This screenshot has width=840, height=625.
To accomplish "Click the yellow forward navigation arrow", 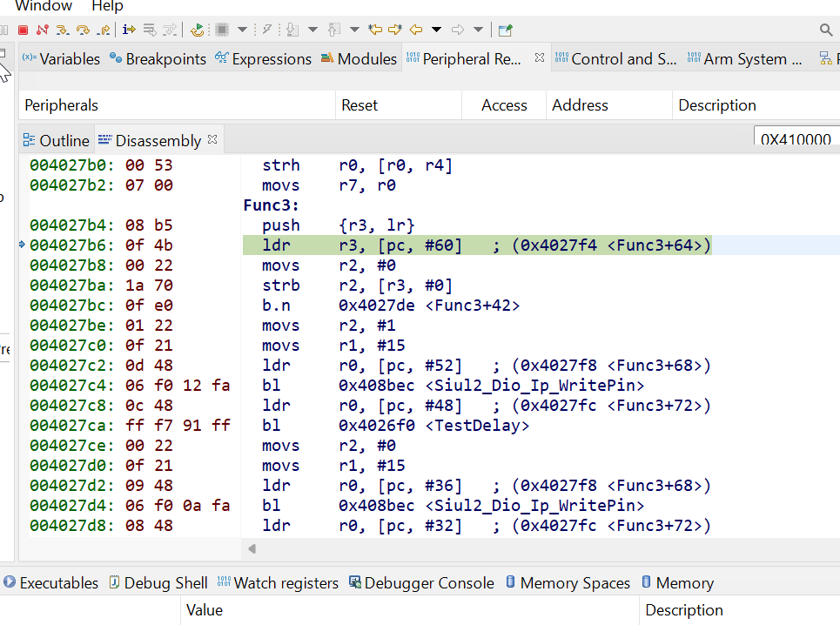I will tap(394, 29).
